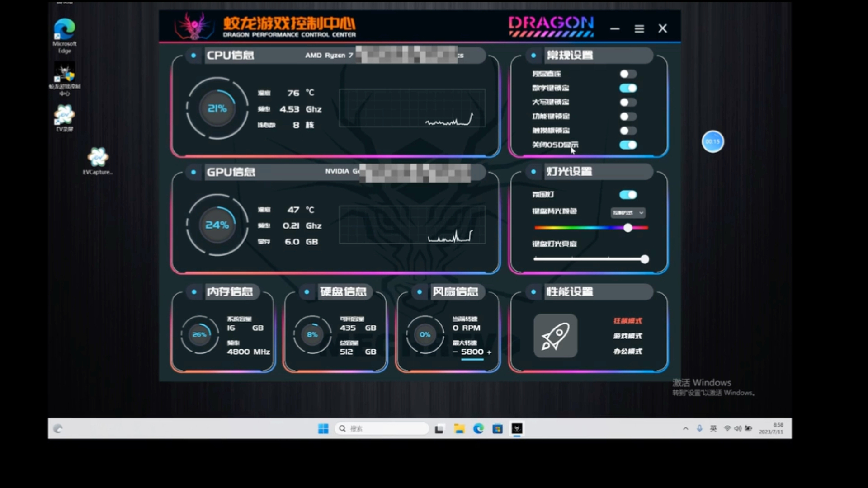868x488 pixels.
Task: Open the Windows Start menu
Action: (x=323, y=428)
